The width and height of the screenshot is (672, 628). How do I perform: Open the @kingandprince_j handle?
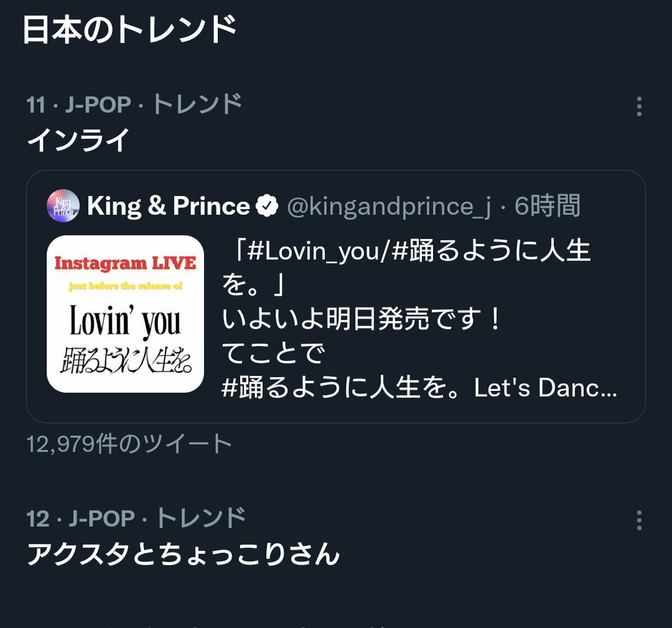(x=388, y=206)
